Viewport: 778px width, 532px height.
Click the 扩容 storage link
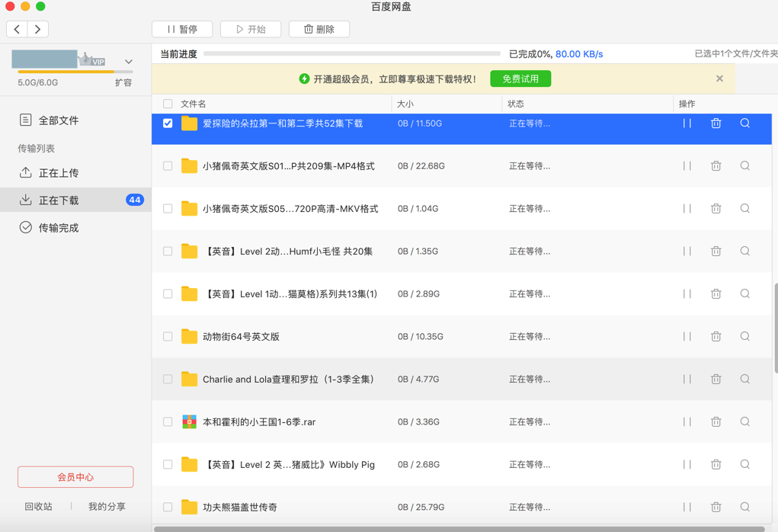point(123,82)
